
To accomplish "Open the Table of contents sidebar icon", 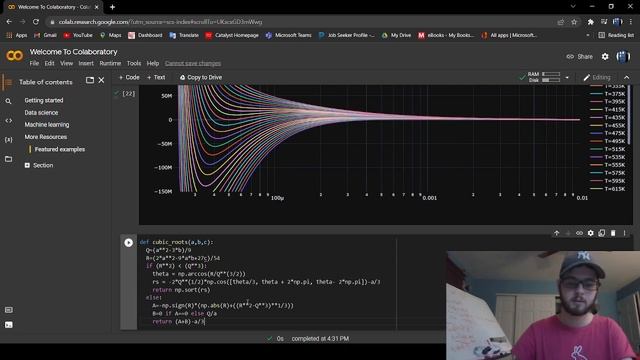I will 7,82.
